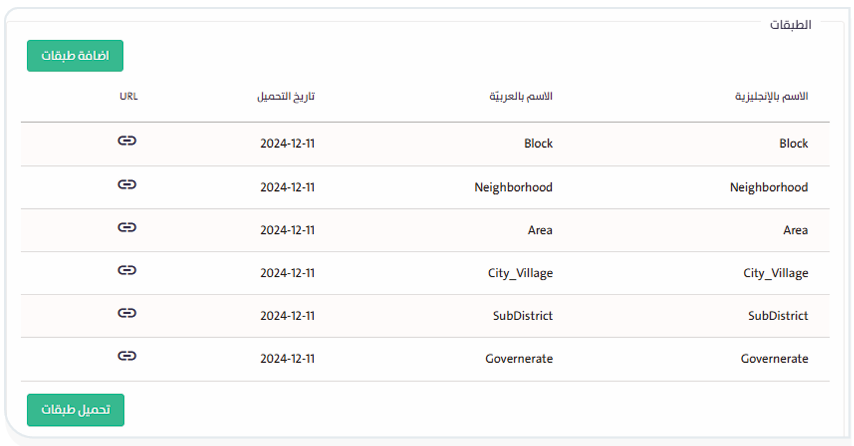Click the SubDistrict layer URL link icon
Image resolution: width=854 pixels, height=446 pixels.
coord(127,313)
